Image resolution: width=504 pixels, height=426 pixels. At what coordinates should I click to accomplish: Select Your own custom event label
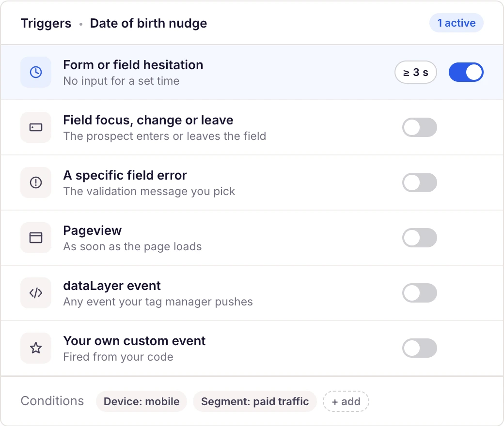pyautogui.click(x=134, y=341)
